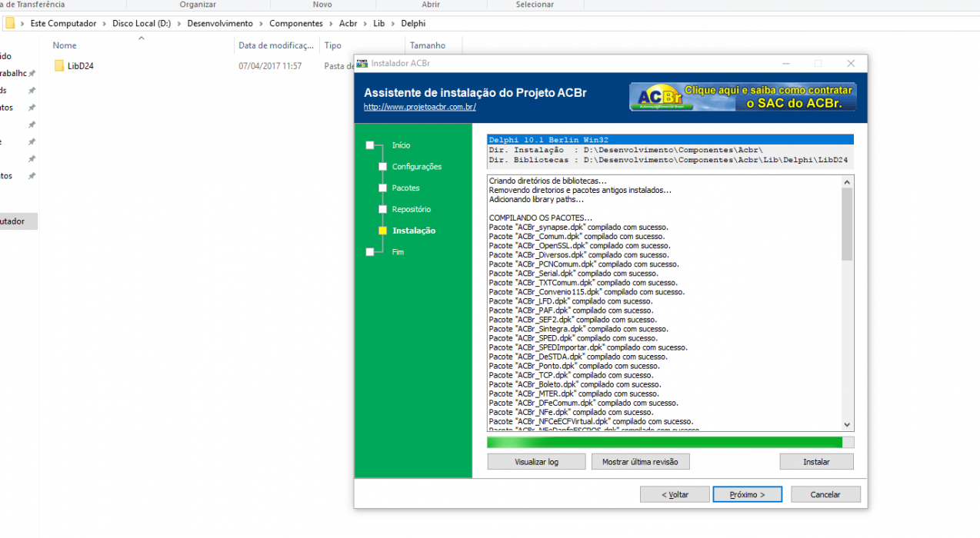Click the Instalar button

(x=816, y=462)
